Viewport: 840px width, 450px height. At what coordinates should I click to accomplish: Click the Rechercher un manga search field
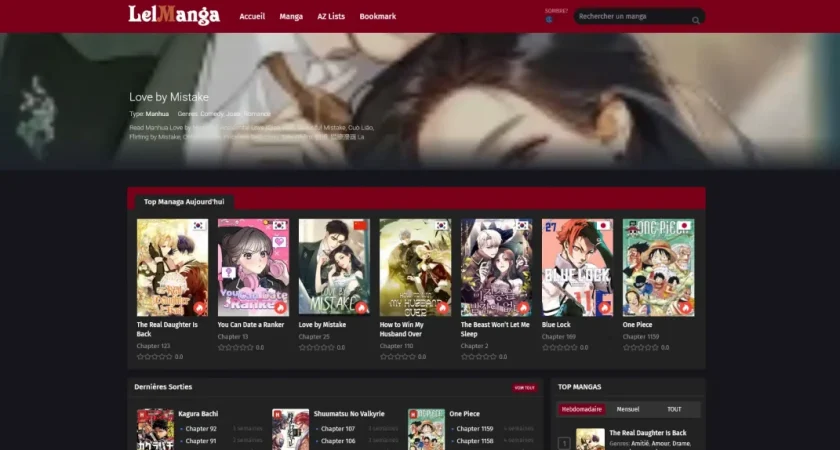tap(632, 17)
